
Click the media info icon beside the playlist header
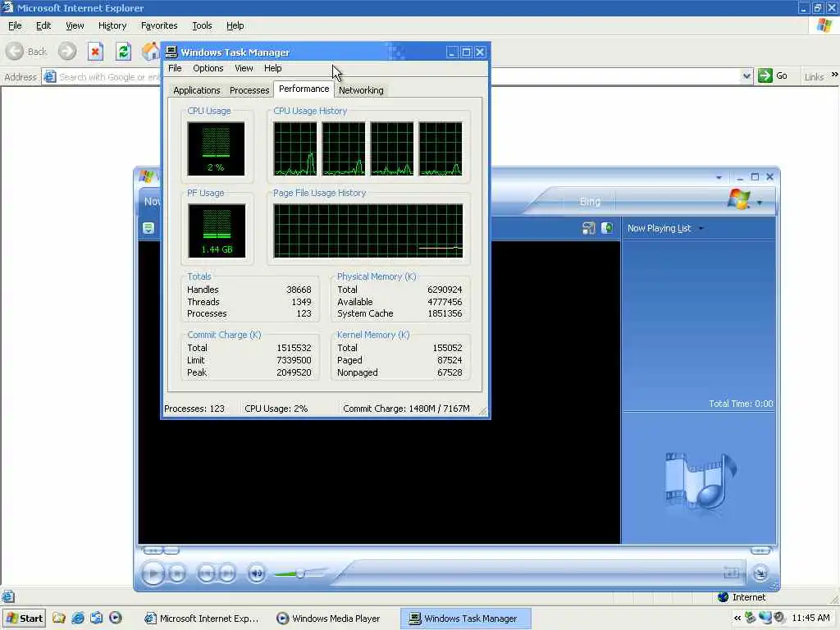607,228
